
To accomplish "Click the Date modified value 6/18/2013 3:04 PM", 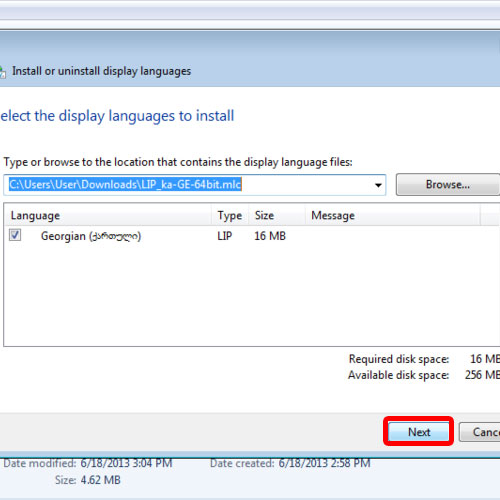I will (x=126, y=463).
